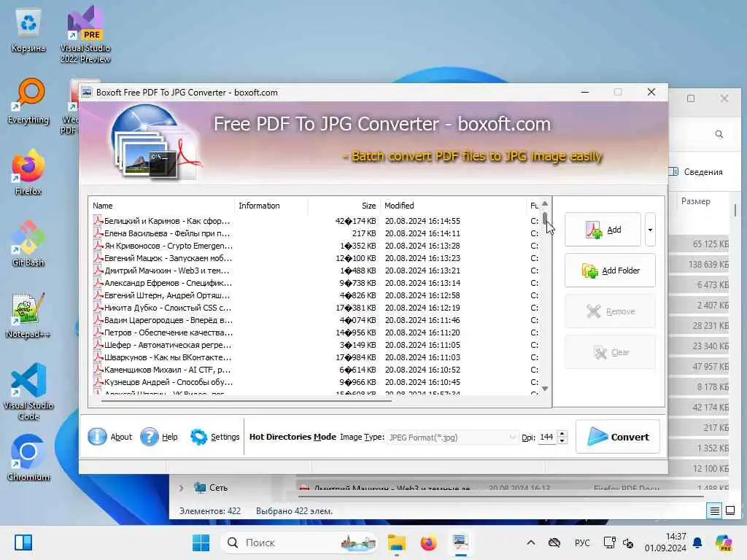Image resolution: width=747 pixels, height=560 pixels.
Task: Open the About dialog
Action: pyautogui.click(x=121, y=437)
